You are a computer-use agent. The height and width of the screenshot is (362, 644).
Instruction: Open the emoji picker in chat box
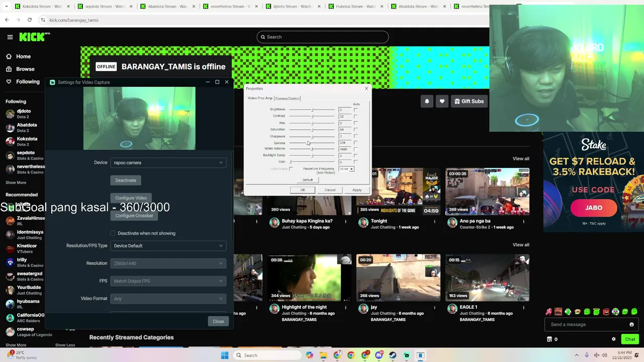pyautogui.click(x=631, y=324)
